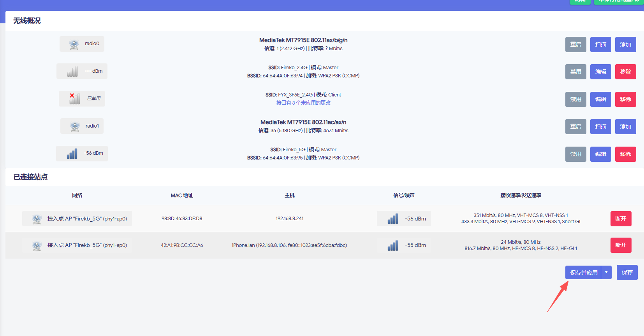Restart the radio0 device

(x=576, y=44)
